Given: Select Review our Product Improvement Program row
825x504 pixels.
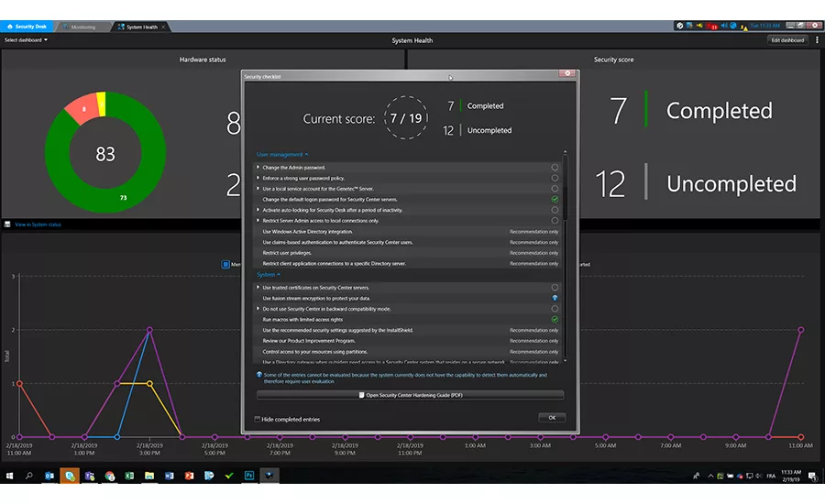Looking at the screenshot, I should [406, 341].
